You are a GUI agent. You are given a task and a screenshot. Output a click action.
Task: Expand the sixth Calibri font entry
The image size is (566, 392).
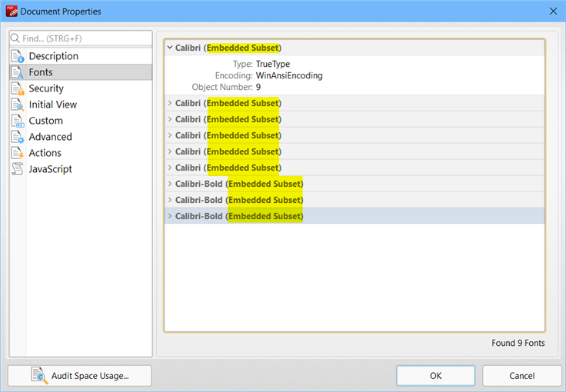coord(170,168)
